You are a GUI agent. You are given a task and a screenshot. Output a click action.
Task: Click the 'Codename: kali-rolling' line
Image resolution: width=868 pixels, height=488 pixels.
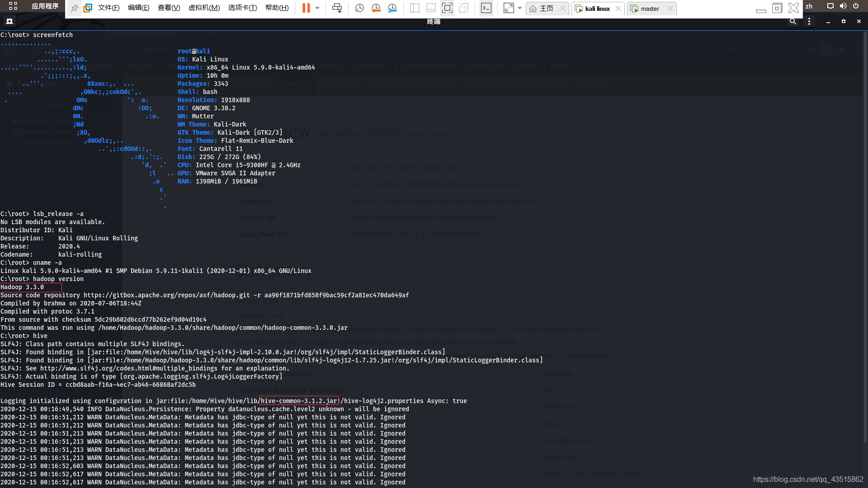click(x=51, y=255)
